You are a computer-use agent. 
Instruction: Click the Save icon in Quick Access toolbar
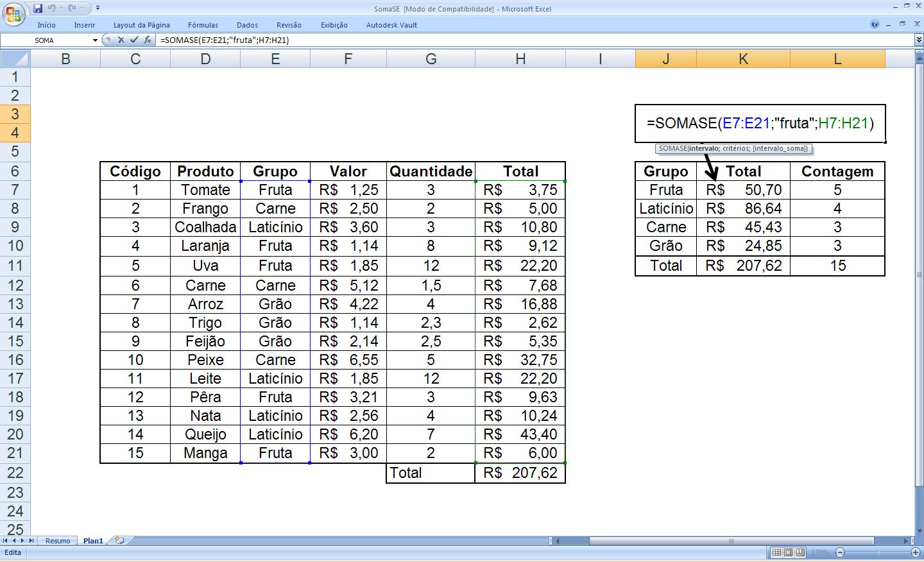pos(38,8)
